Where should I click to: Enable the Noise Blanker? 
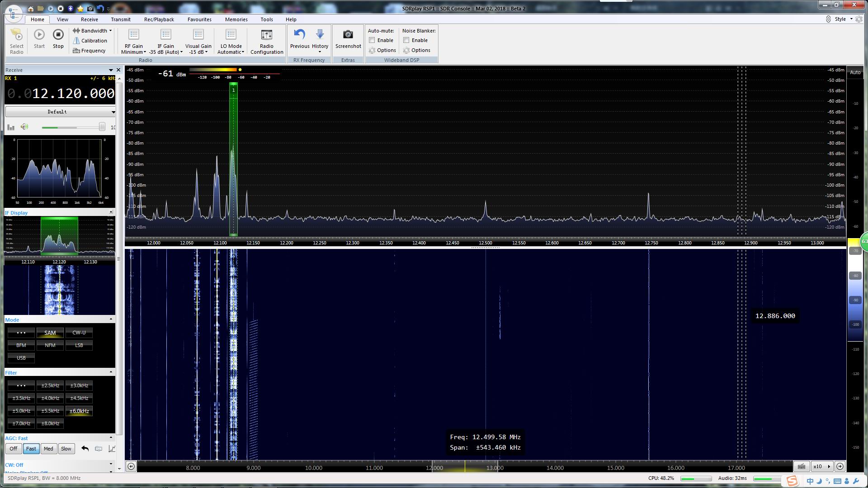tap(406, 40)
